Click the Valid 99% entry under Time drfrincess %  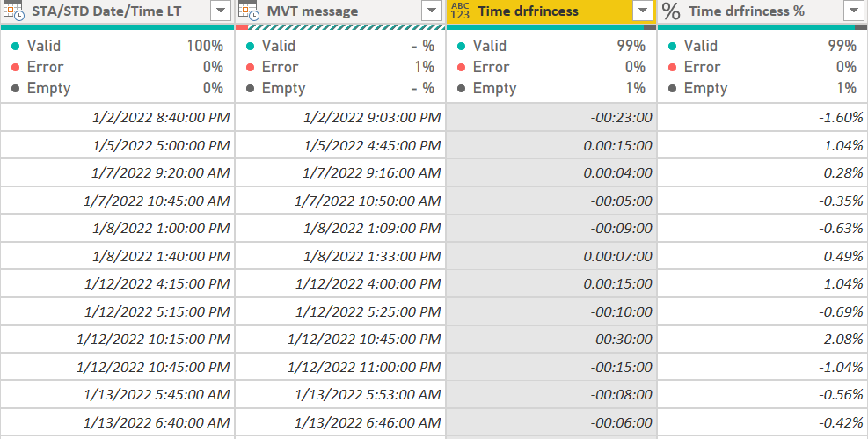pos(762,46)
